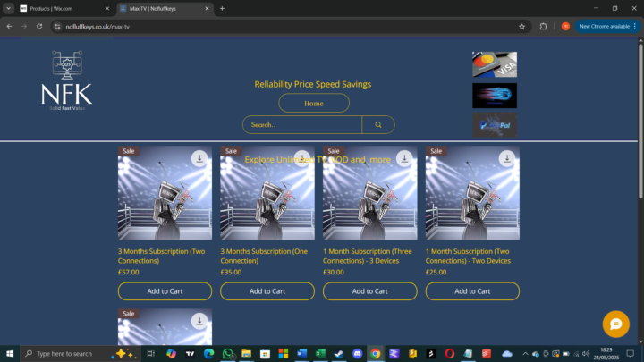
Task: Open Microsoft Edge from the taskbar
Action: coord(208,353)
